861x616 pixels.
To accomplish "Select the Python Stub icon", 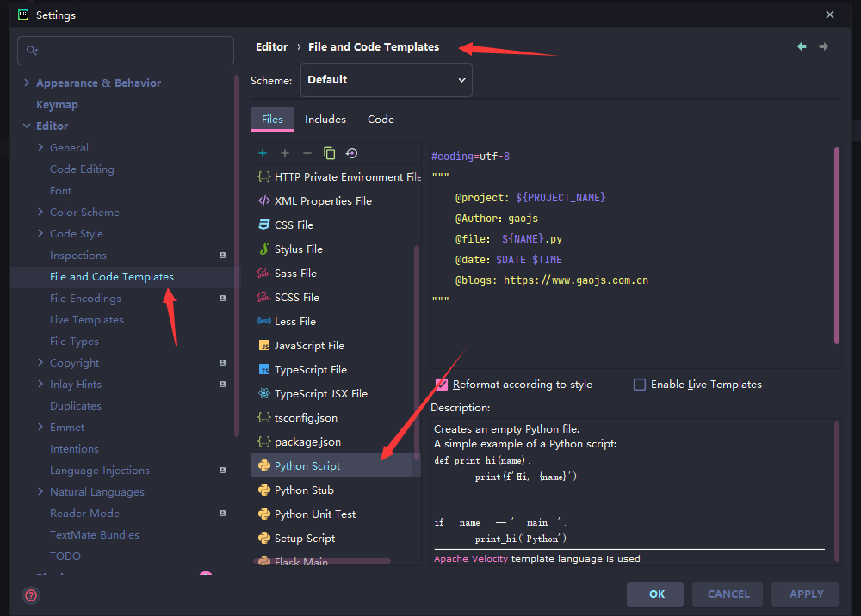I will pos(264,490).
